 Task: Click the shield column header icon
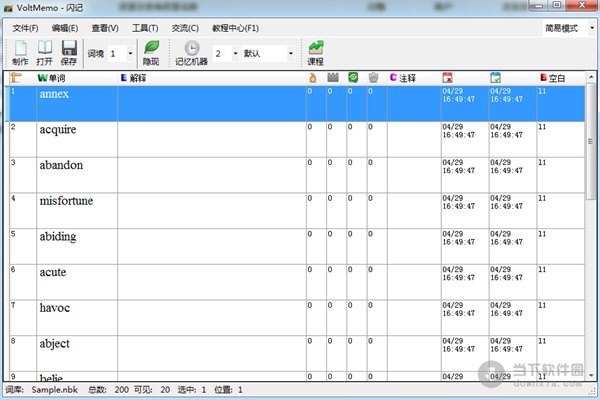[x=373, y=78]
